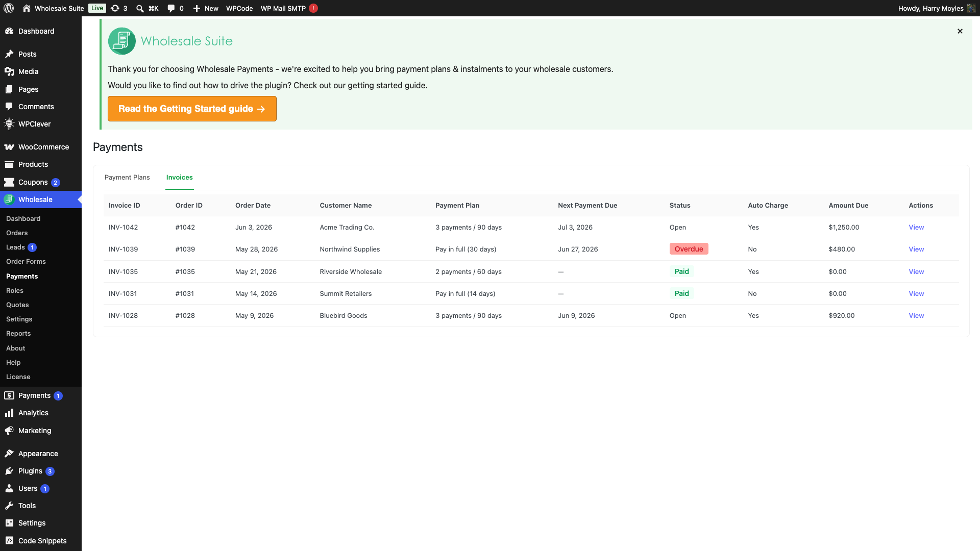The width and height of the screenshot is (980, 551).
Task: Click the Users person icon
Action: coord(9,488)
